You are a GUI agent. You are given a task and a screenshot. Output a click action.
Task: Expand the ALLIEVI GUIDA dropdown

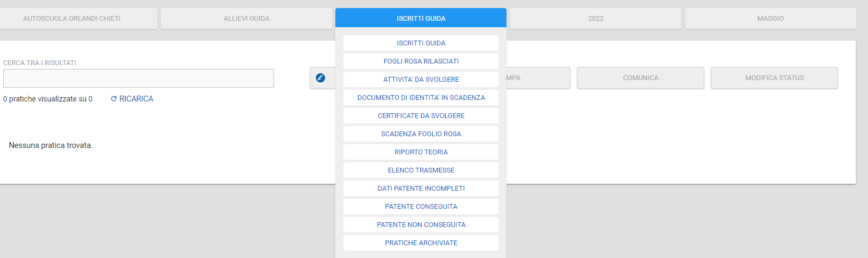pyautogui.click(x=246, y=19)
